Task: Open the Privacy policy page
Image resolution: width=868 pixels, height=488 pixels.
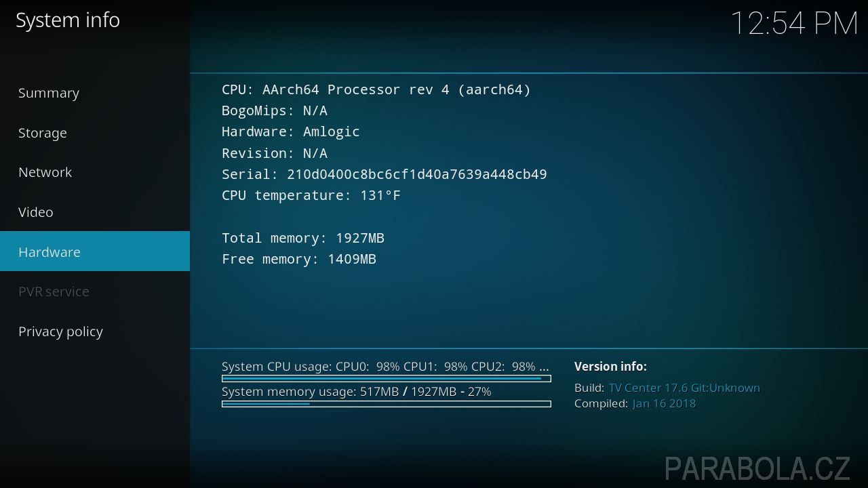Action: pyautogui.click(x=95, y=331)
